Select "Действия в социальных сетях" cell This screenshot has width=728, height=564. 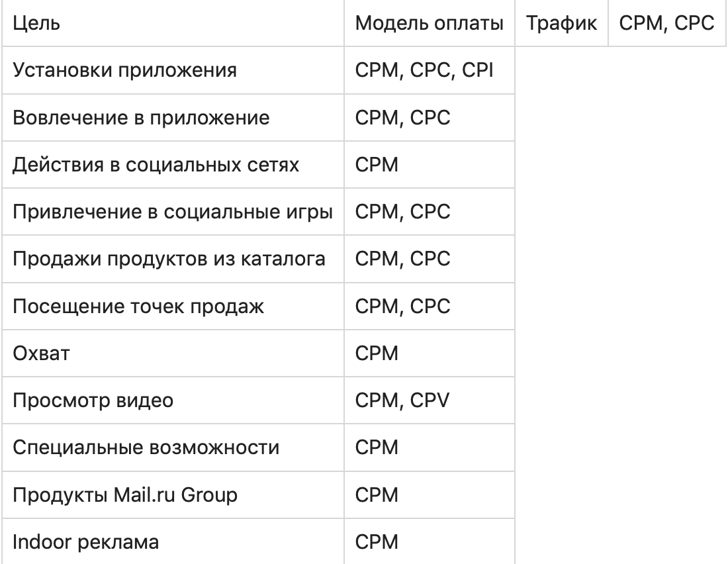(156, 164)
